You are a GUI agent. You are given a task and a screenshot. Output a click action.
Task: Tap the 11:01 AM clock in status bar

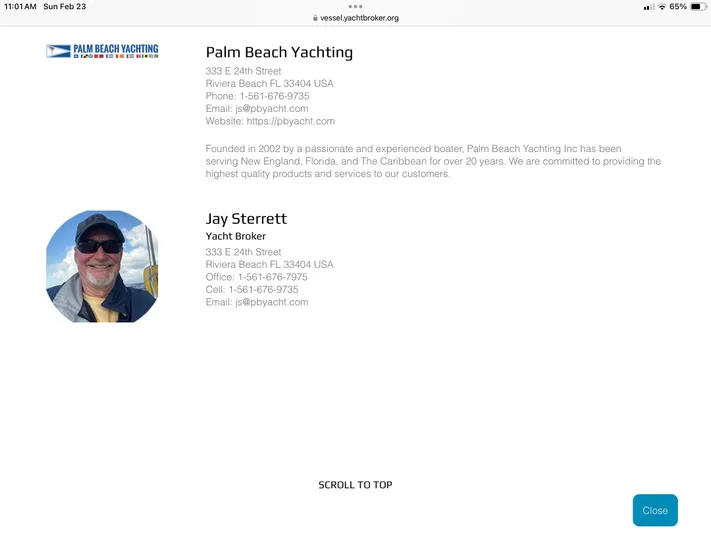(x=20, y=7)
